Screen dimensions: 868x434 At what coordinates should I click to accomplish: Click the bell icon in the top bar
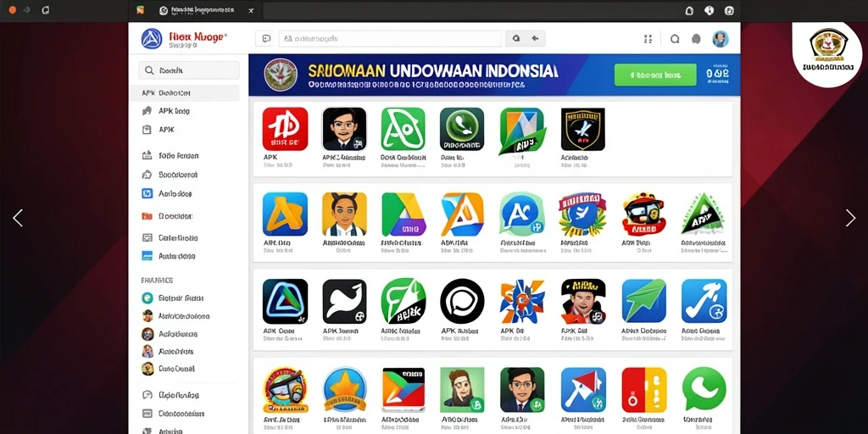pos(689,10)
